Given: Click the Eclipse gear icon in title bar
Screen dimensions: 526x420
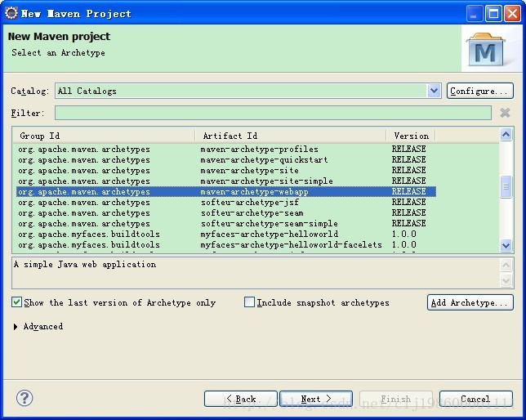Looking at the screenshot, I should [11, 13].
